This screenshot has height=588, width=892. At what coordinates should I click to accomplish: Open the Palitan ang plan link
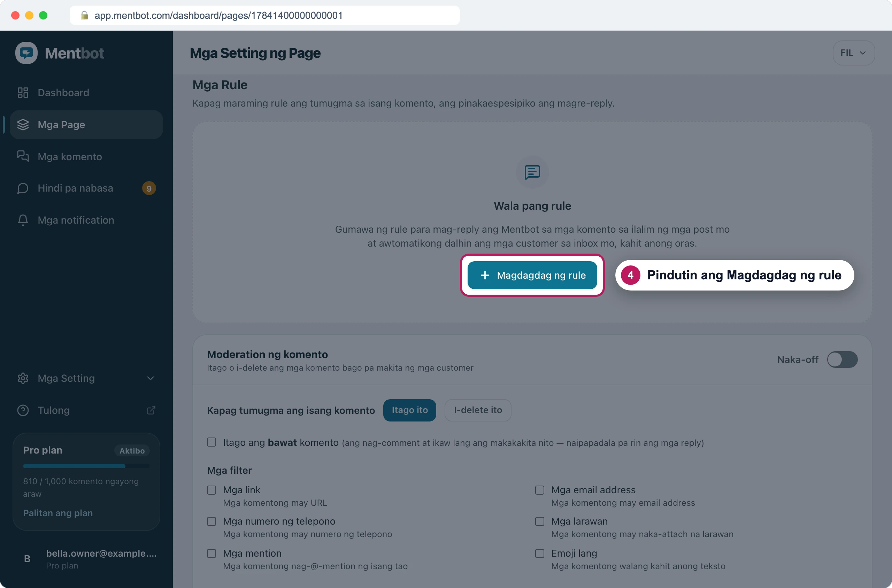click(58, 513)
